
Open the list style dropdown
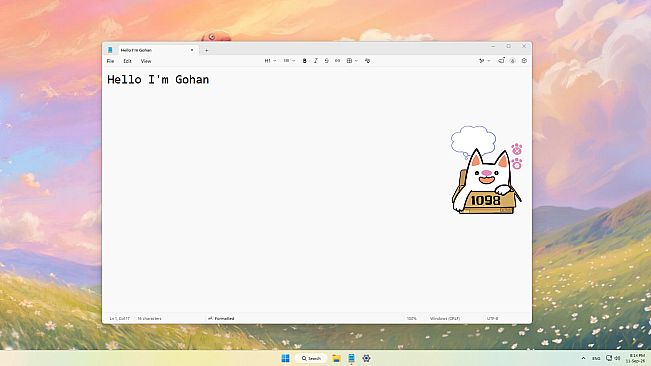point(289,61)
